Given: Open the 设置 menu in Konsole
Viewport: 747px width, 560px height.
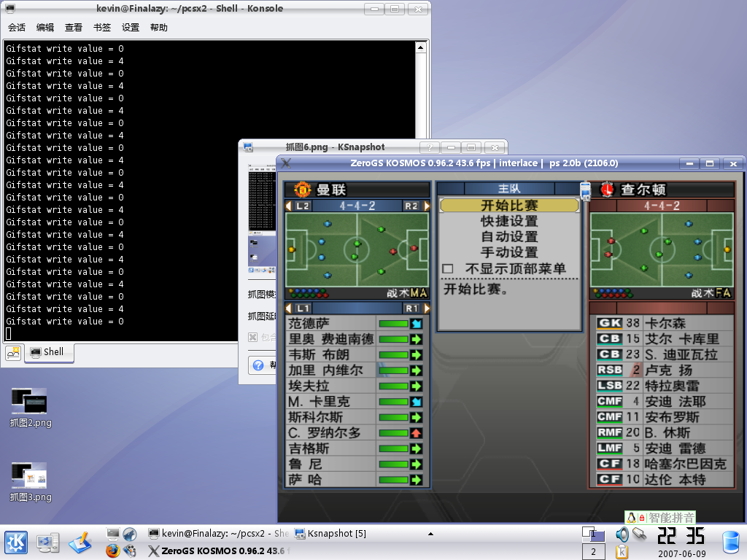Looking at the screenshot, I should coord(131,28).
